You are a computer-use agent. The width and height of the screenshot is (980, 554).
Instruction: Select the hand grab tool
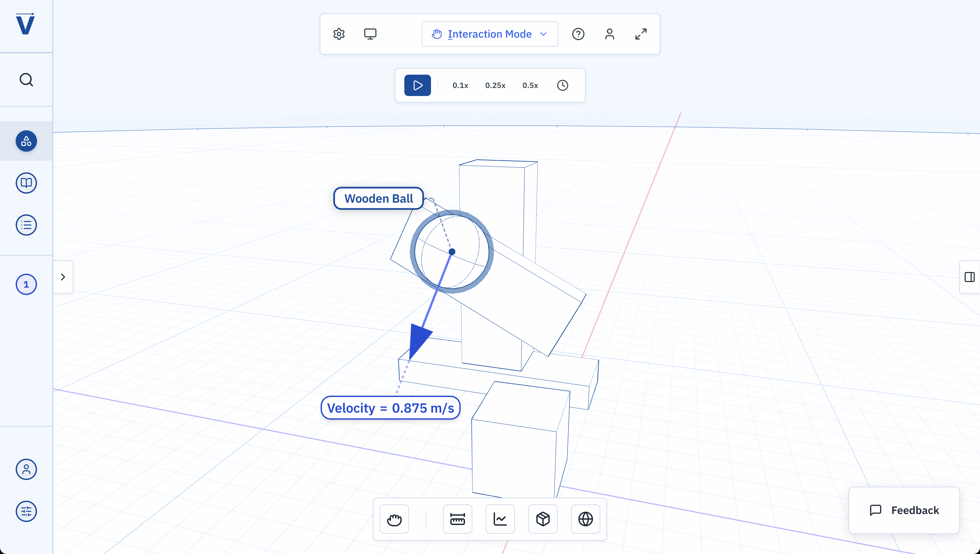395,519
